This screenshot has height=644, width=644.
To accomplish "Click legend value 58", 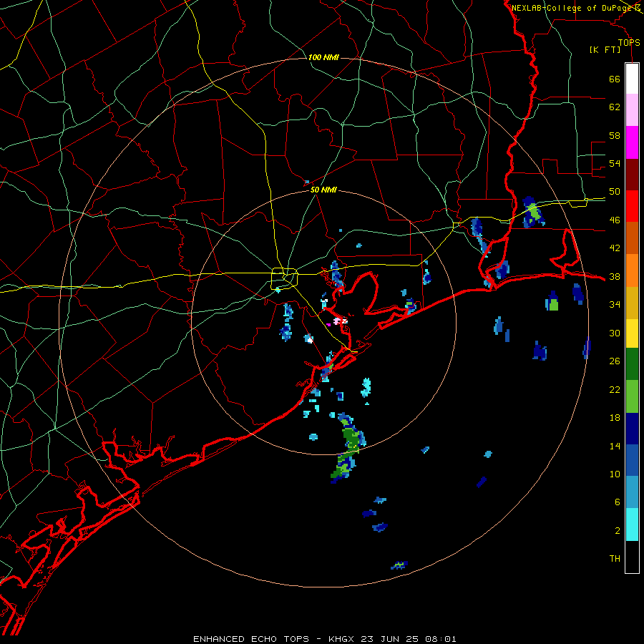I will 615,135.
